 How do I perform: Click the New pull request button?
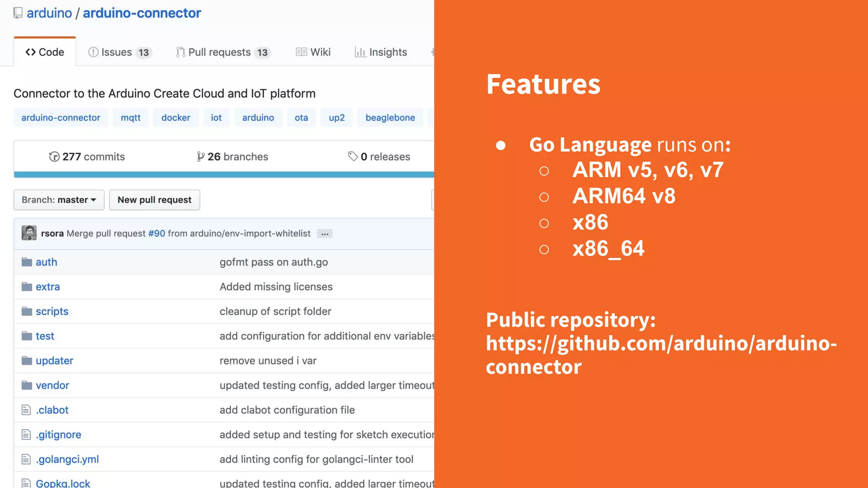[x=154, y=200]
